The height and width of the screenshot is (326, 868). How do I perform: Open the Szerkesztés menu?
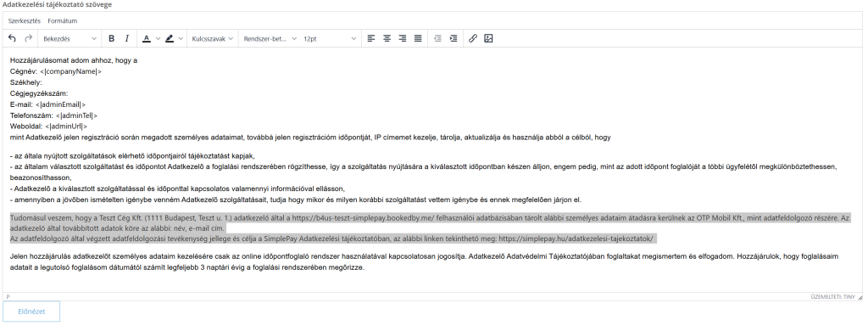point(25,21)
